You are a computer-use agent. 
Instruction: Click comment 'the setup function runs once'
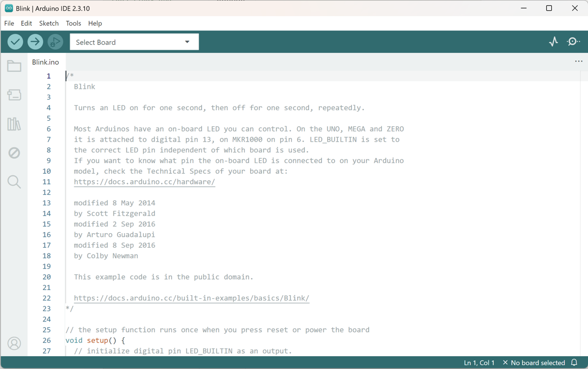[x=217, y=330]
